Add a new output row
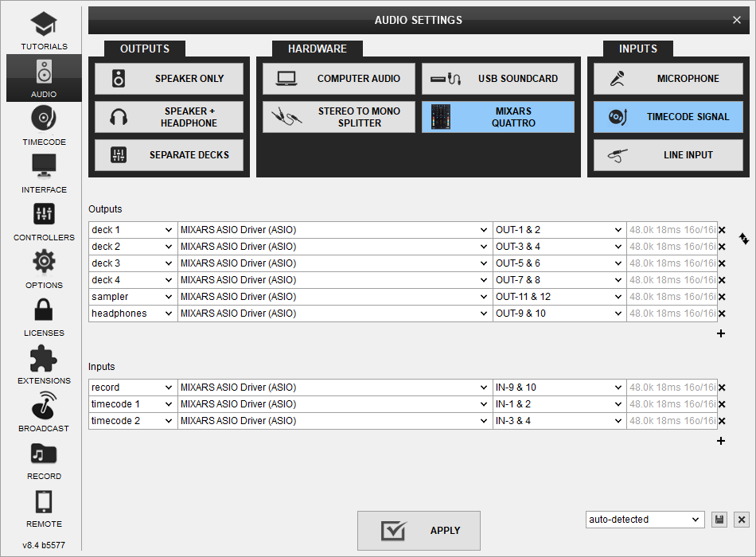The image size is (756, 557). click(x=721, y=333)
